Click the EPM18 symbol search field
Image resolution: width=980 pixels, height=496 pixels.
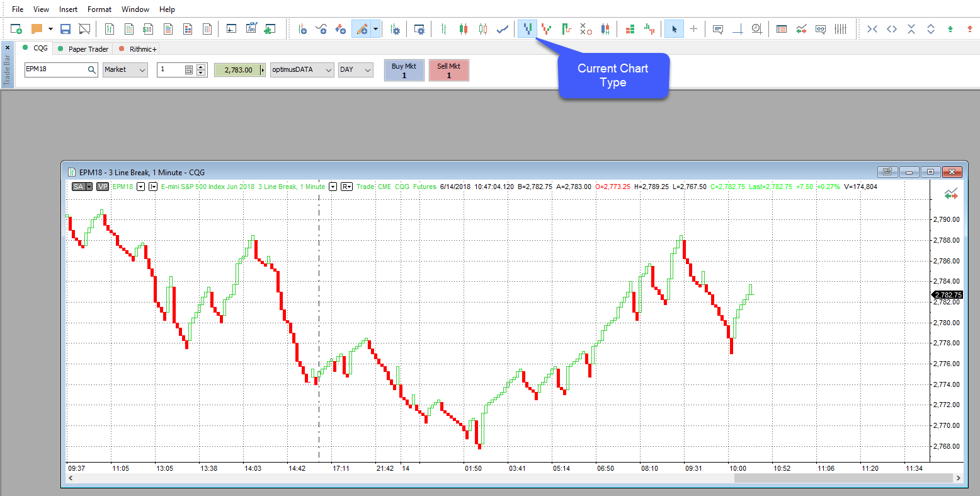pyautogui.click(x=62, y=70)
